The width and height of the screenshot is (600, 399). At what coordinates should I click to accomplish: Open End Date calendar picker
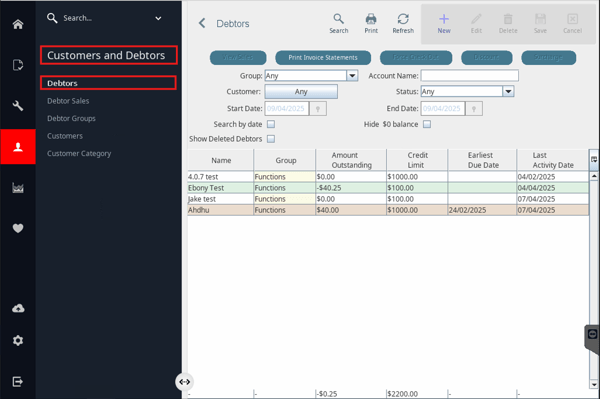pos(474,109)
